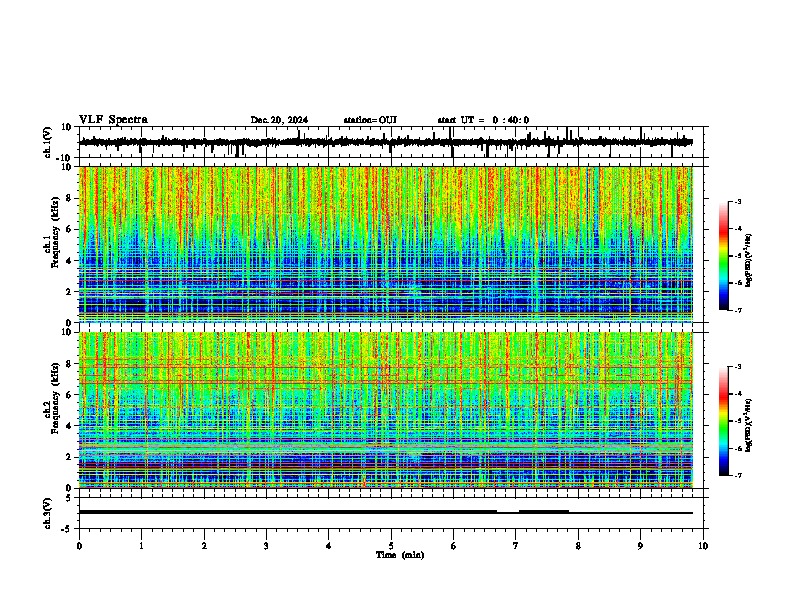Image resolution: width=792 pixels, height=612 pixels.
Task: Click the ch.1 color bar log(PSD) label
Action: [749, 261]
